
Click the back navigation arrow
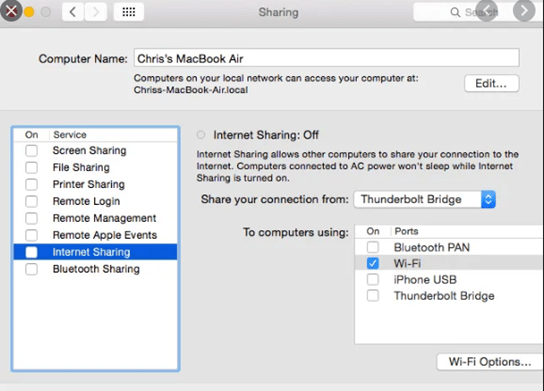coord(73,12)
